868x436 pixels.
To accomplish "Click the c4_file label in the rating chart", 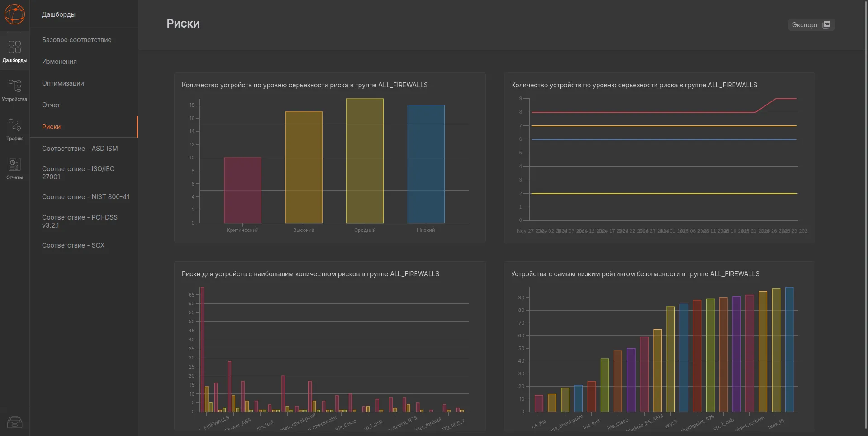I will pyautogui.click(x=539, y=424).
